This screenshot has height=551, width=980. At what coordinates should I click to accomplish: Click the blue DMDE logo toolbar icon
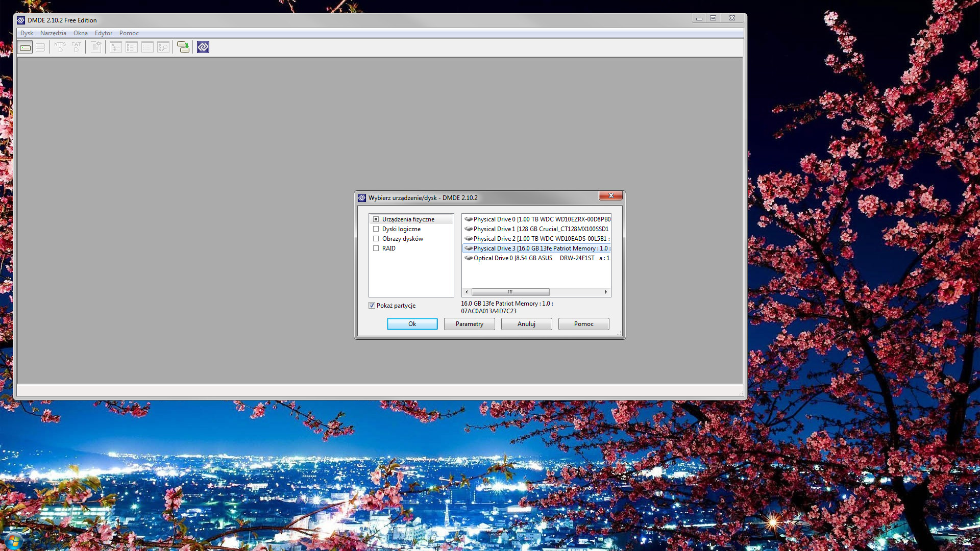203,47
